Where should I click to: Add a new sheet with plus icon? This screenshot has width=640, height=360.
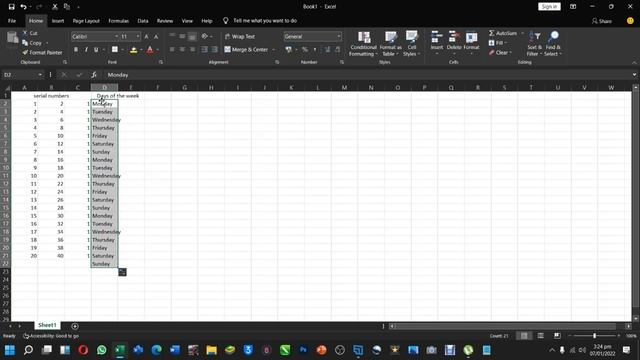pyautogui.click(x=75, y=326)
